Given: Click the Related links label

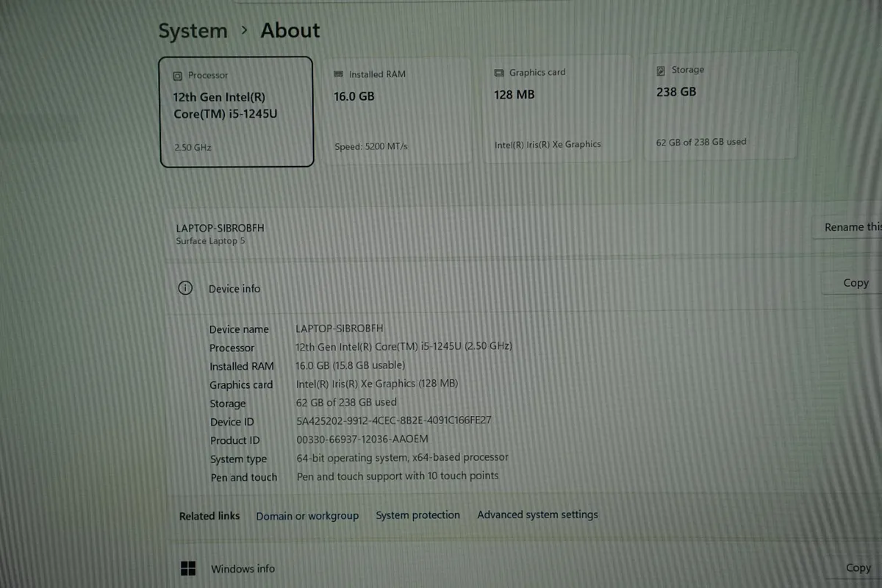Looking at the screenshot, I should [209, 516].
